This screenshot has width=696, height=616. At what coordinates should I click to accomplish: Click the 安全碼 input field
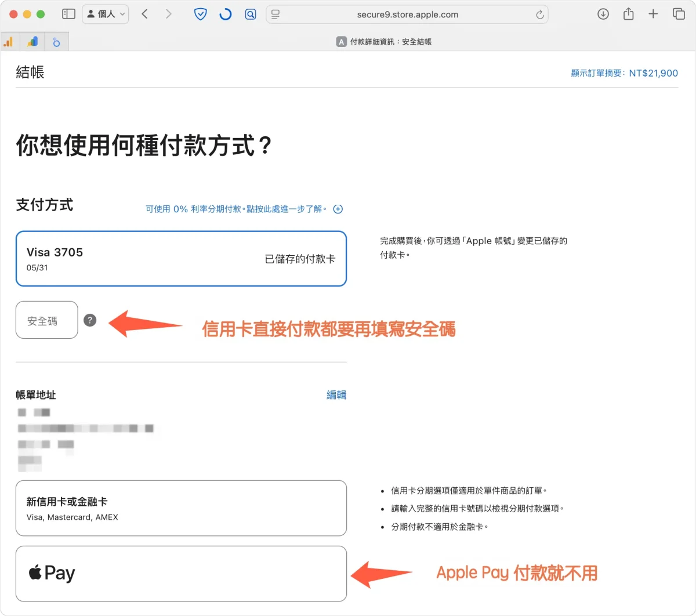click(x=47, y=320)
